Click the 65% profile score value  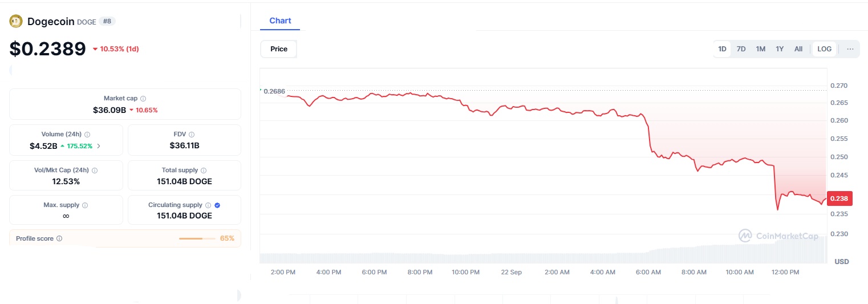[x=227, y=238]
